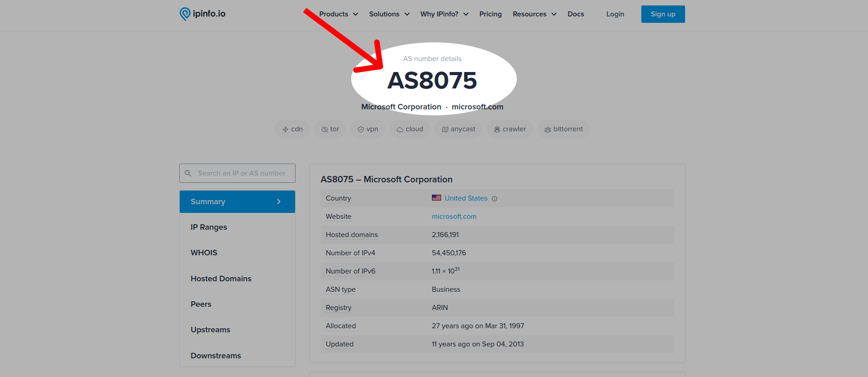This screenshot has width=868, height=377.
Task: Select the cloud tag pill
Action: coord(410,129)
